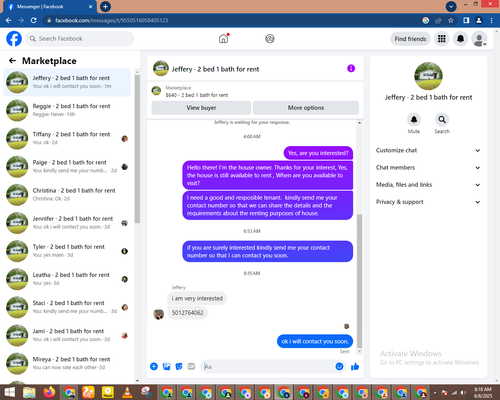The image size is (500, 400).
Task: Click Find friends button
Action: 410,39
